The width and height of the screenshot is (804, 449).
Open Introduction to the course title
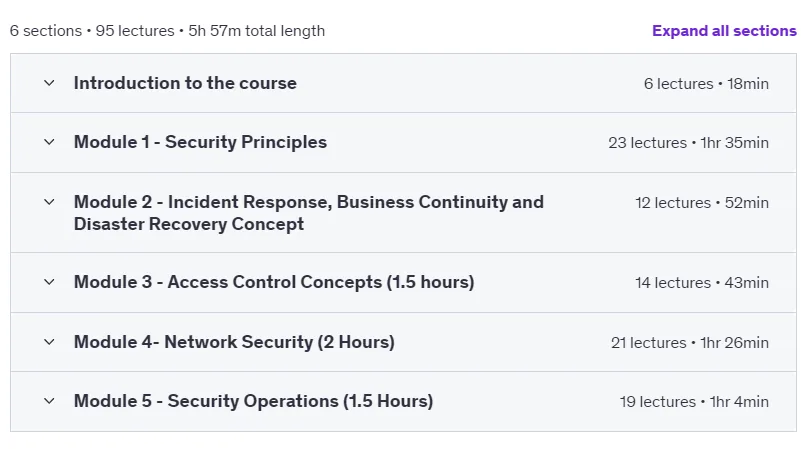click(185, 83)
